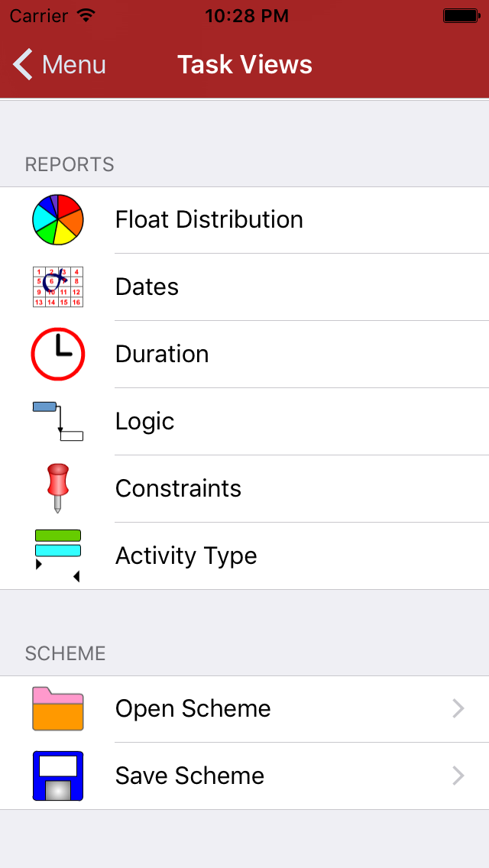This screenshot has width=489, height=868.
Task: Tap the Activity Type bars icon
Action: pyautogui.click(x=58, y=555)
